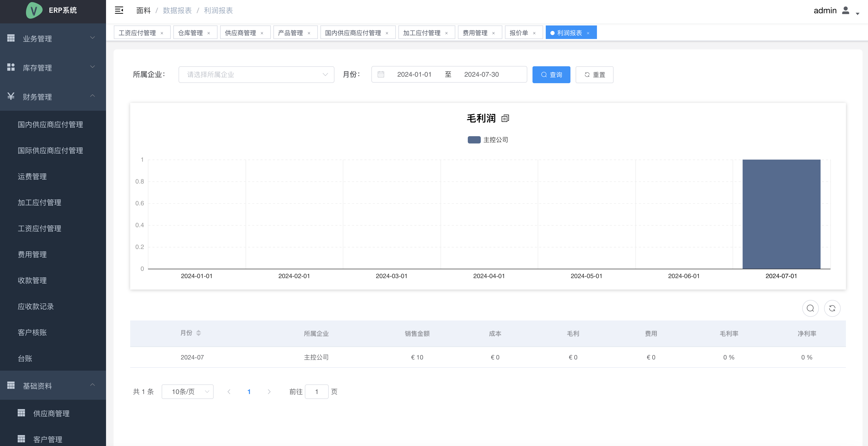The image size is (868, 446).
Task: Click the 2024-07-01 bar in chart
Action: (x=781, y=214)
